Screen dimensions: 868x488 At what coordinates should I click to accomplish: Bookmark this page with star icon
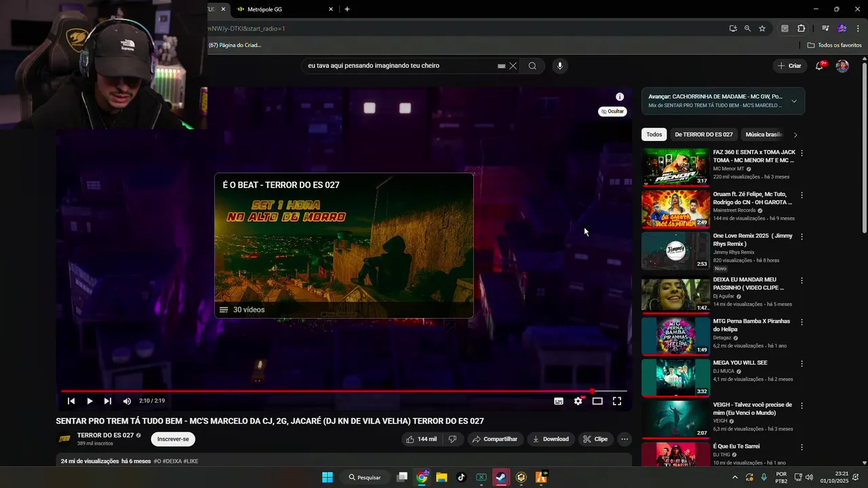click(762, 28)
